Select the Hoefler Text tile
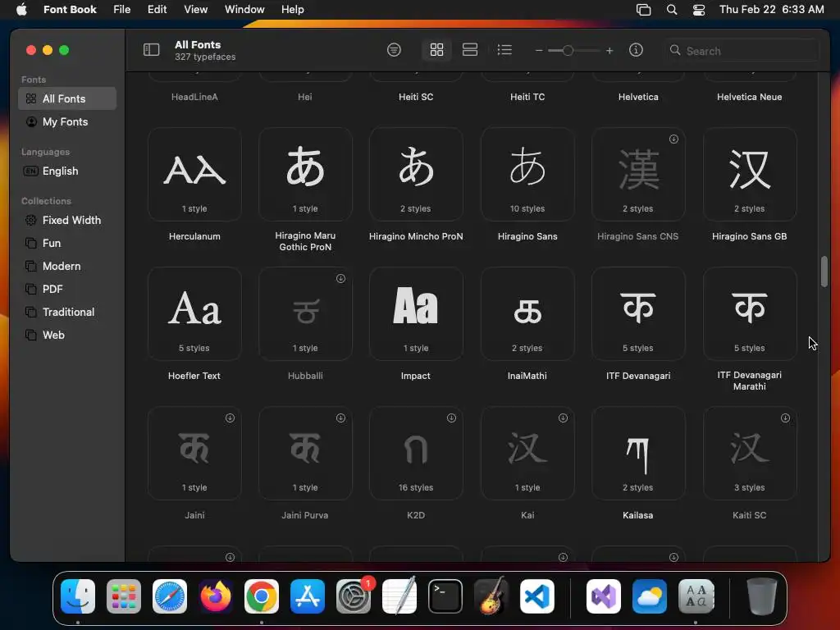Image resolution: width=840 pixels, height=630 pixels. pyautogui.click(x=194, y=313)
